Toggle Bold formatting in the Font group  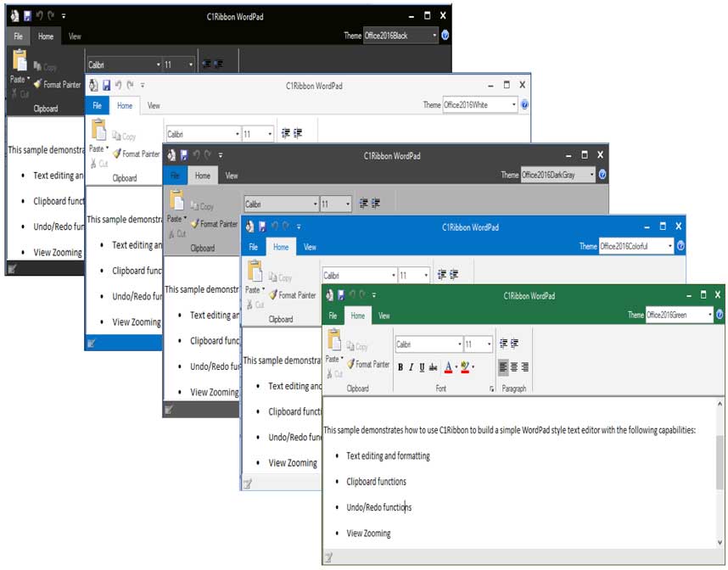tap(400, 366)
